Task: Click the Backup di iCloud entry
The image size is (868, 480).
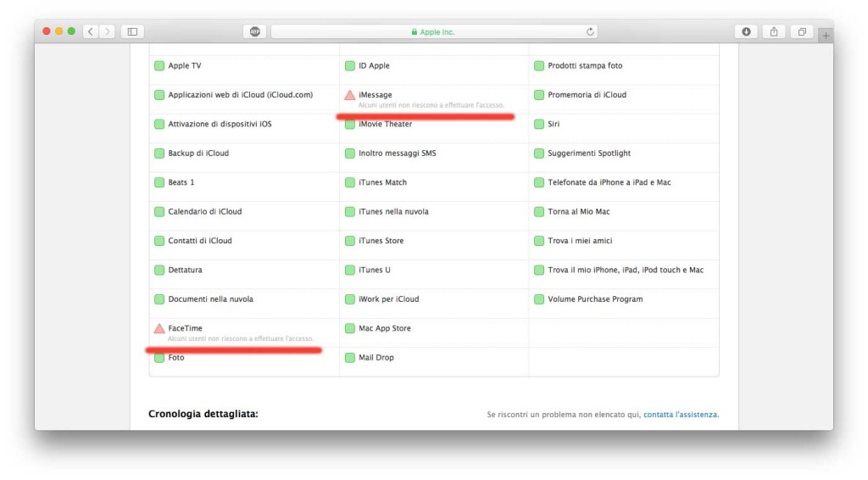Action: pyautogui.click(x=198, y=153)
